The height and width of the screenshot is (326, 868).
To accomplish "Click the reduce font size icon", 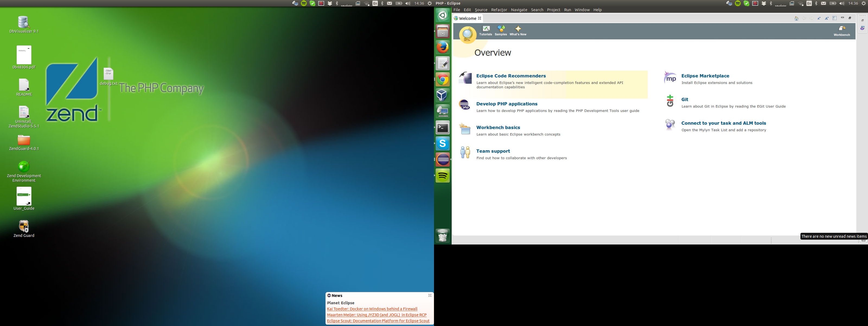I will click(819, 18).
